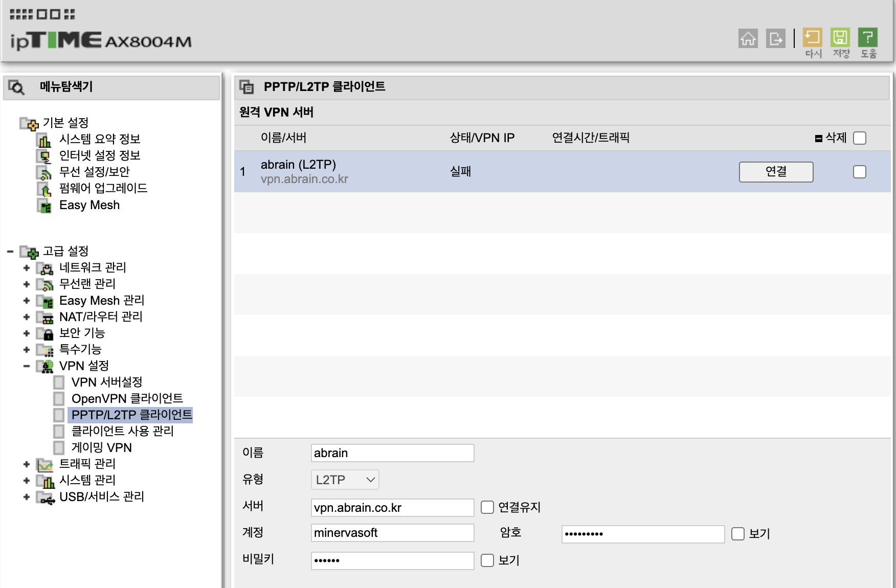This screenshot has height=588, width=896.
Task: Open 특수기능 tree label
Action: tap(80, 350)
